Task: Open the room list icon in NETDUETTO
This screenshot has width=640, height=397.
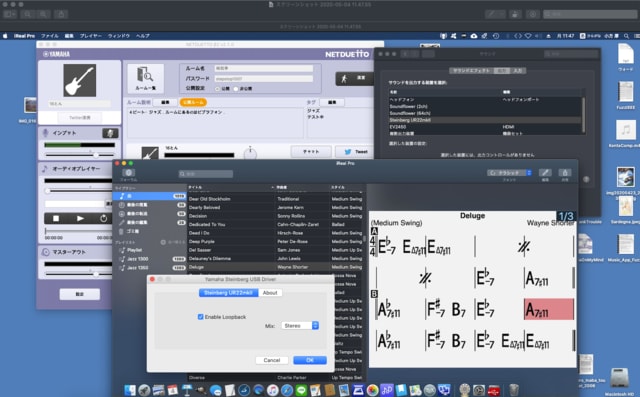Action: [145, 78]
